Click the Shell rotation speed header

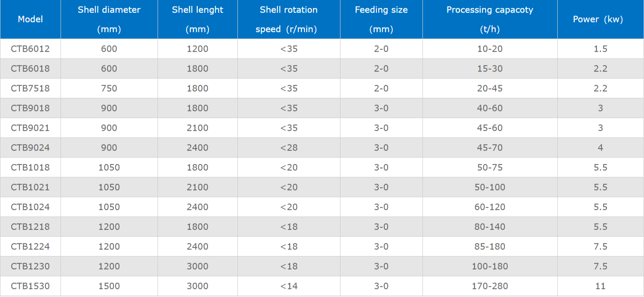[289, 19]
